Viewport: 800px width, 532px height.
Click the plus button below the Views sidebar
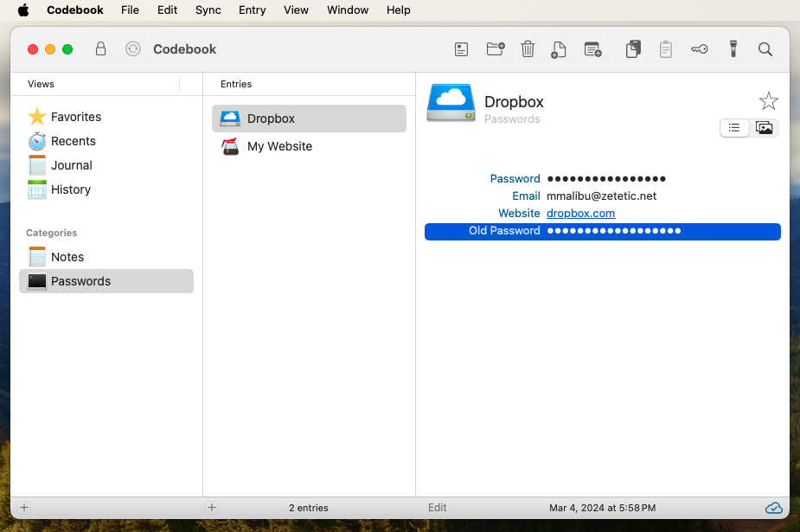[24, 508]
